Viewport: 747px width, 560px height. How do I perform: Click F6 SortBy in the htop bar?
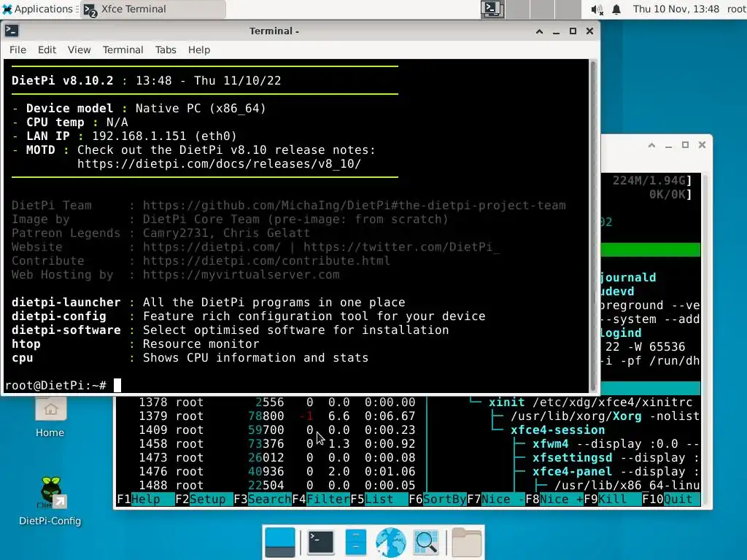(438, 499)
